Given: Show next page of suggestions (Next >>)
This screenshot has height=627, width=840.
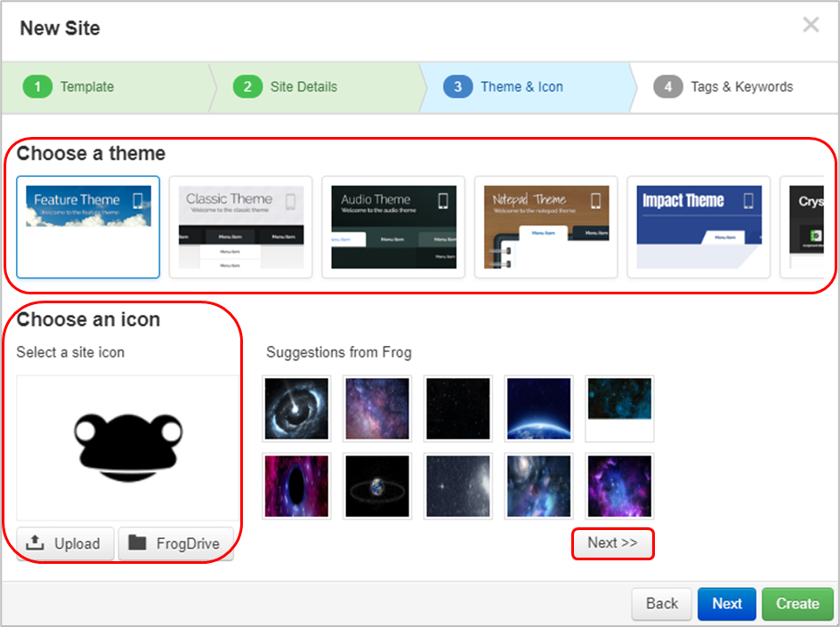Looking at the screenshot, I should (x=613, y=543).
